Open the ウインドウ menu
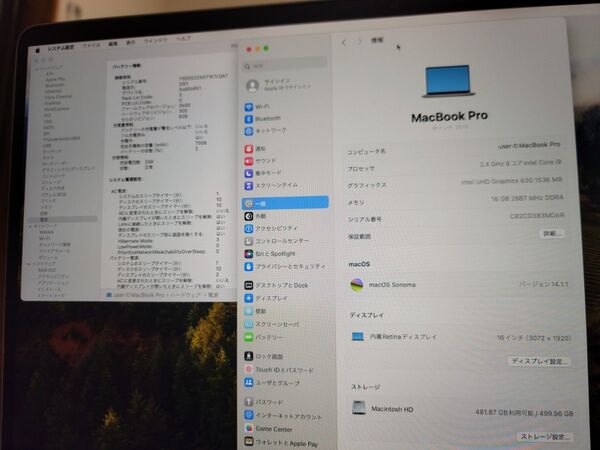 pos(155,41)
